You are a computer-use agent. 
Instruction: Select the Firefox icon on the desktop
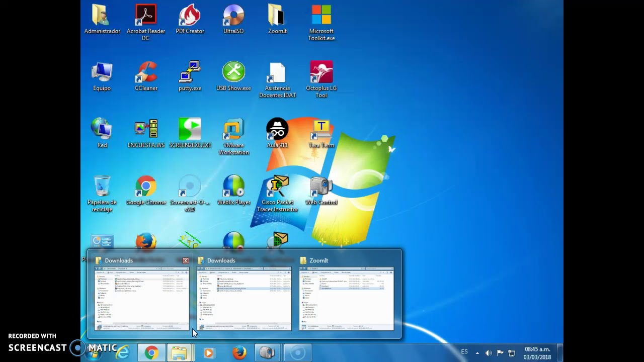click(x=146, y=241)
